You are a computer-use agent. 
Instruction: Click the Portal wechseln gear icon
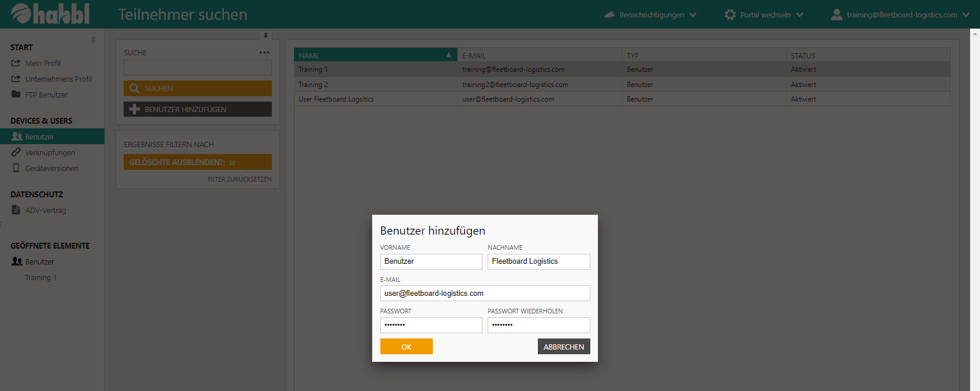tap(730, 15)
